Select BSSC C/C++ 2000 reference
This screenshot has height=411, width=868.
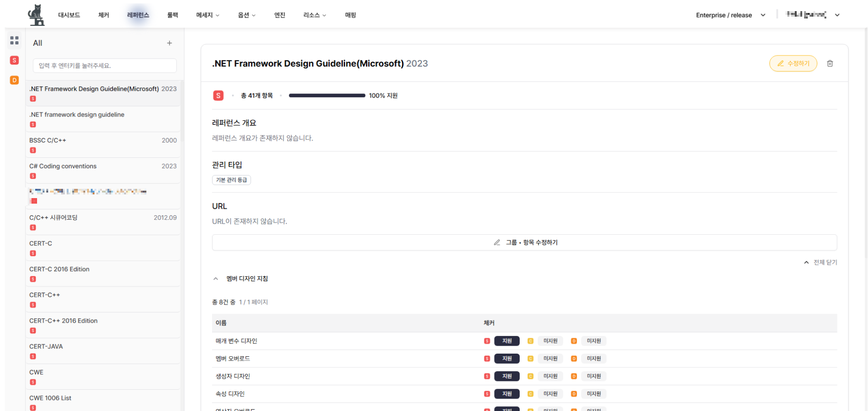pos(103,145)
